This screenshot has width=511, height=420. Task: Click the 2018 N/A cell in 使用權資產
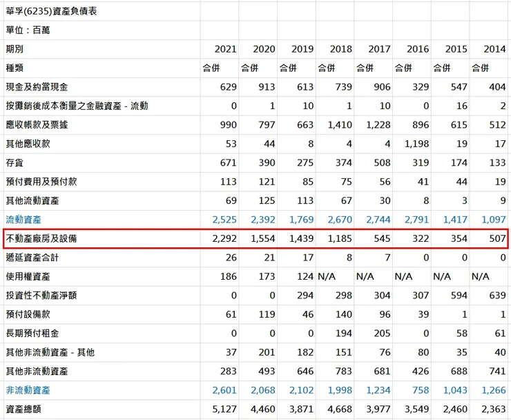point(327,276)
